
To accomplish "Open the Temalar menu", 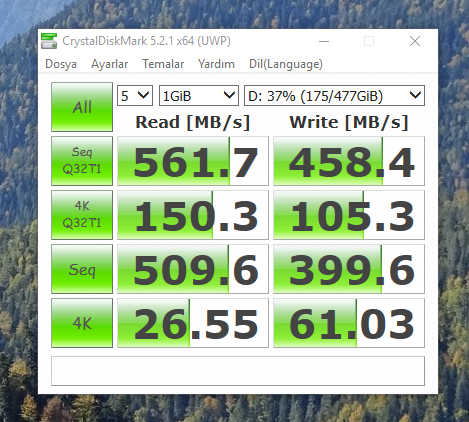I will coord(163,64).
